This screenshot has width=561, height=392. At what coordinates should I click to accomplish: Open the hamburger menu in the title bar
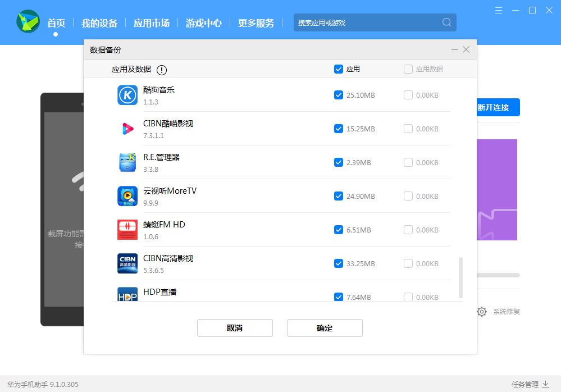pyautogui.click(x=499, y=10)
